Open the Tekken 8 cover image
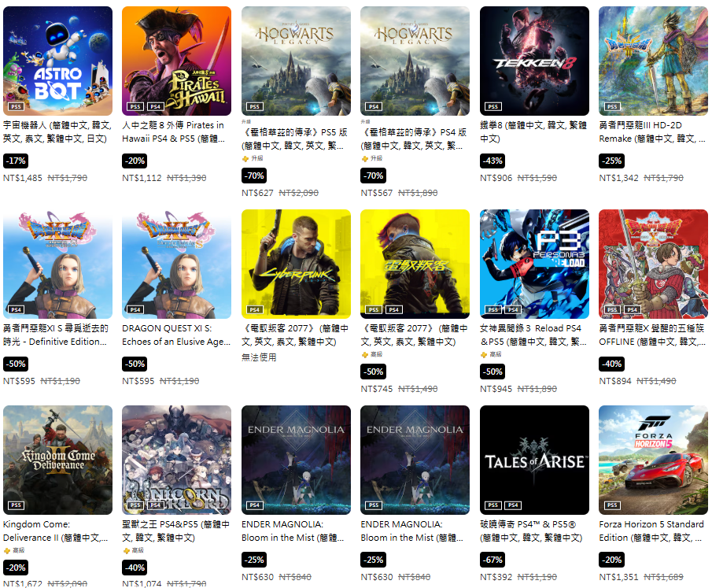 pos(534,61)
